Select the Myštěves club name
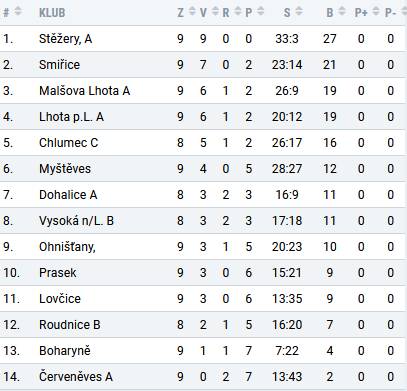Image resolution: width=407 pixels, height=391 pixels. coord(65,169)
